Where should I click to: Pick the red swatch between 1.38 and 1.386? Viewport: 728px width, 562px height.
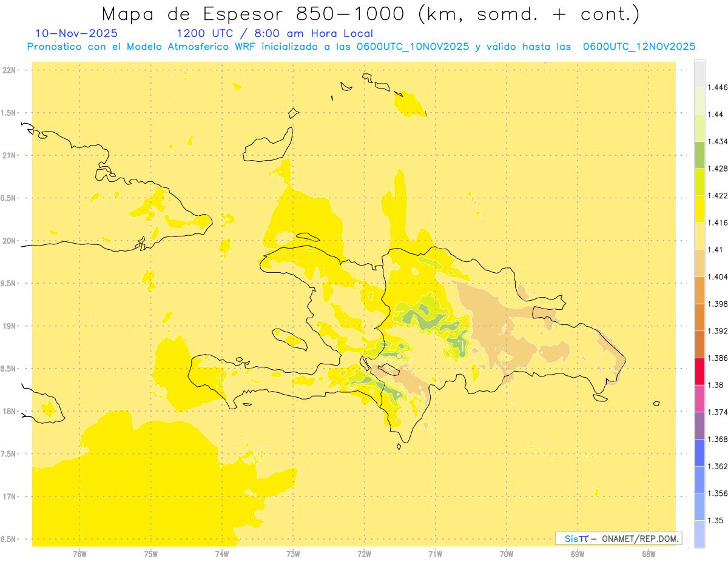[x=699, y=372]
